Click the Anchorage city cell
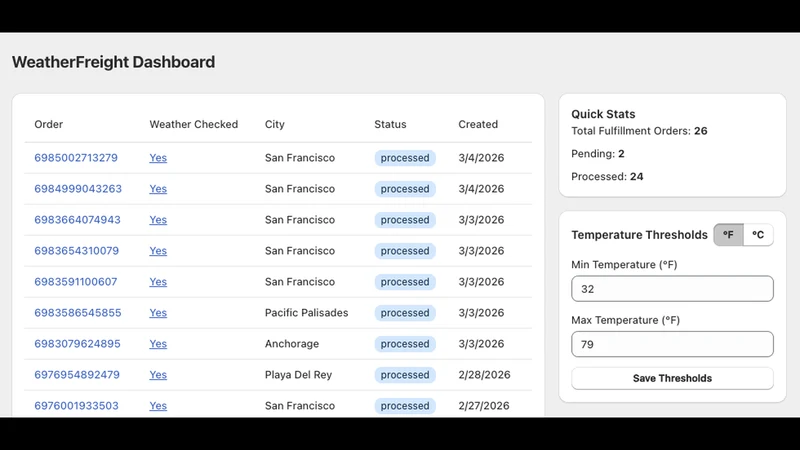 coord(292,344)
